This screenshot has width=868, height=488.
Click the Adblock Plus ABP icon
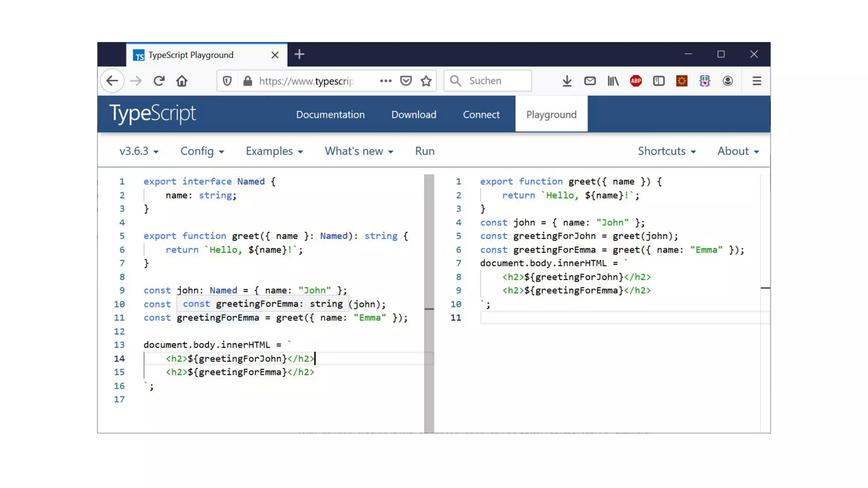click(x=636, y=81)
